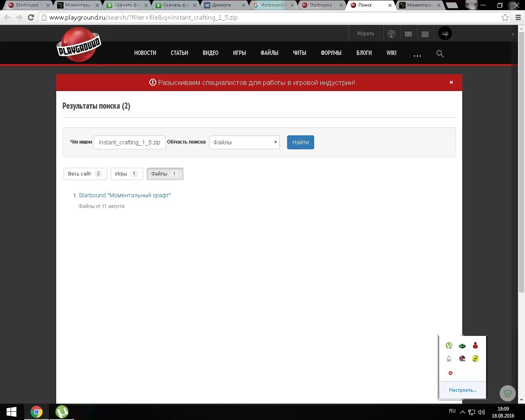Open the Starbound "Моментальный крафт" result link
The height and width of the screenshot is (420, 525).
[x=125, y=195]
